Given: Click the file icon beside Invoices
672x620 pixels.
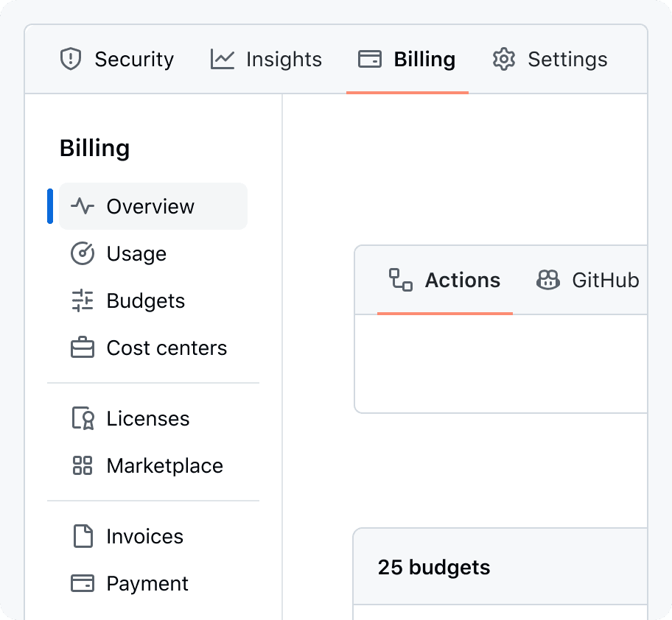Looking at the screenshot, I should tap(83, 536).
